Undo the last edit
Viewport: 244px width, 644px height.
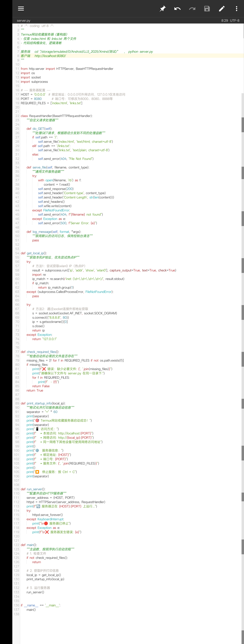click(x=177, y=9)
